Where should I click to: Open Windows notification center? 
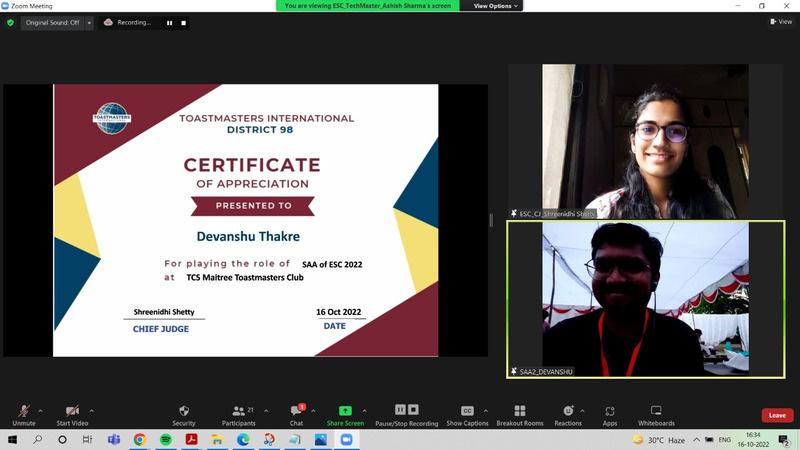coord(784,439)
